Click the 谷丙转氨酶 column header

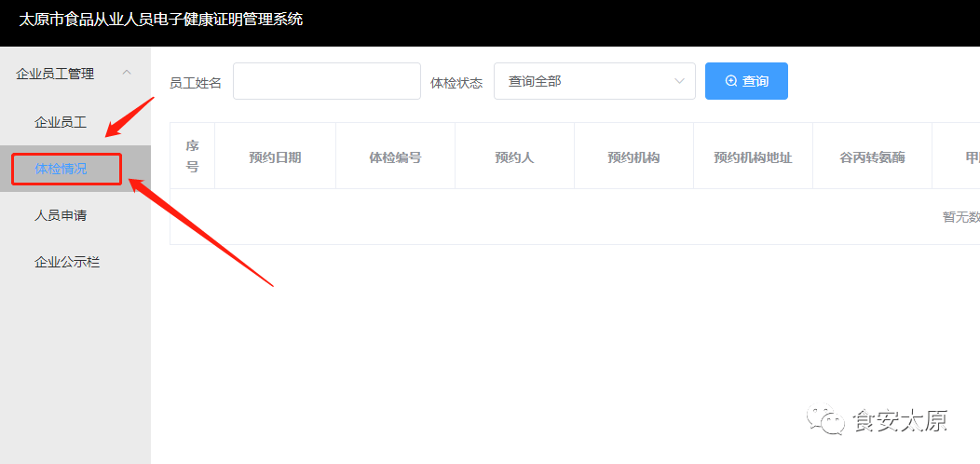tap(872, 157)
